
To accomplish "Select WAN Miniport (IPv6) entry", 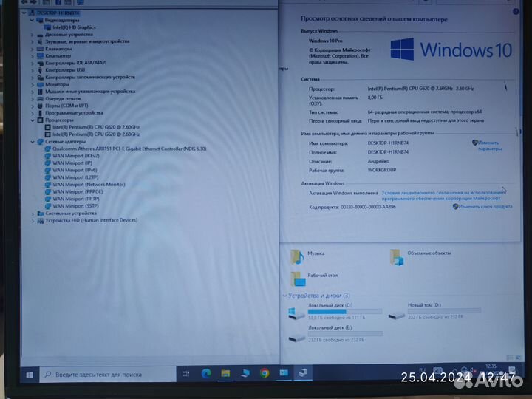I will tap(75, 171).
